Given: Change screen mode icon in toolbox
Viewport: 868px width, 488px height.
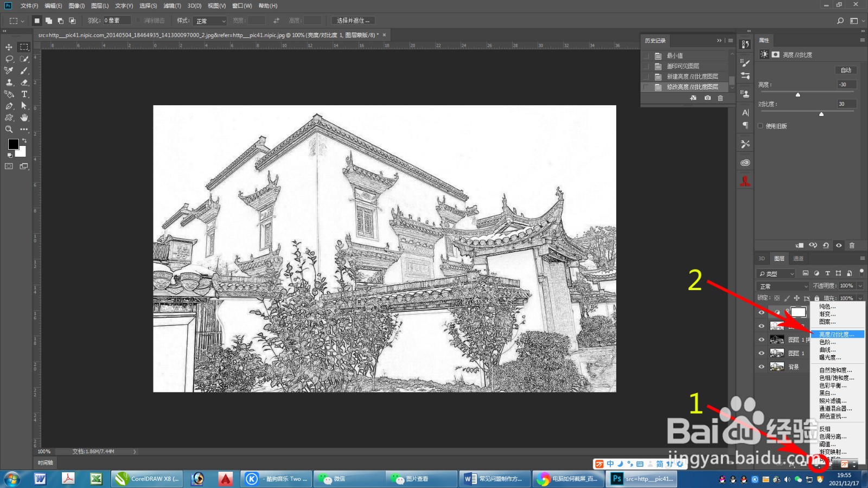Looking at the screenshot, I should [24, 166].
